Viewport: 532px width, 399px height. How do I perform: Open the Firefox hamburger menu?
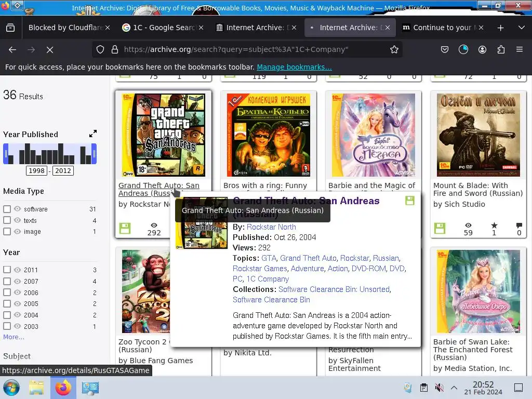[x=520, y=49]
